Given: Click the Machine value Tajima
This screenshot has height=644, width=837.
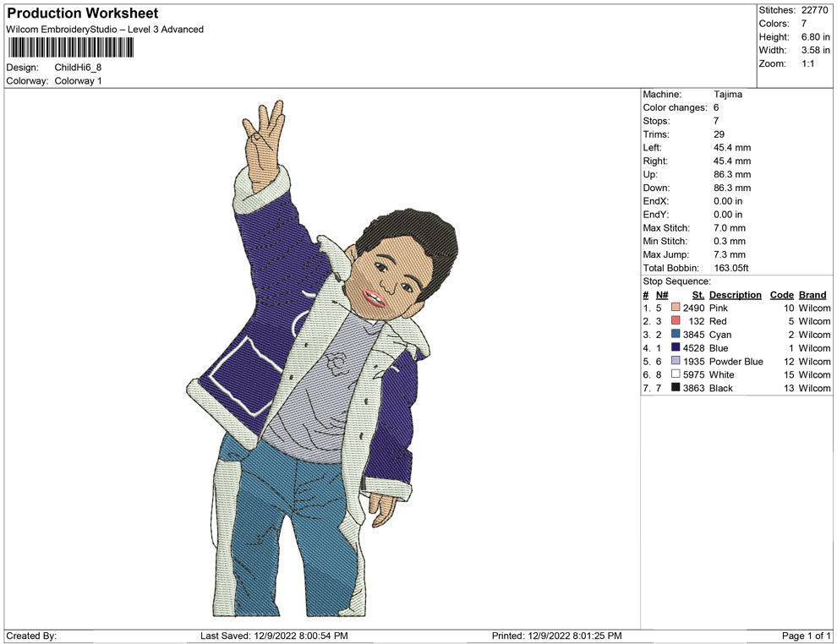Looking at the screenshot, I should point(727,95).
